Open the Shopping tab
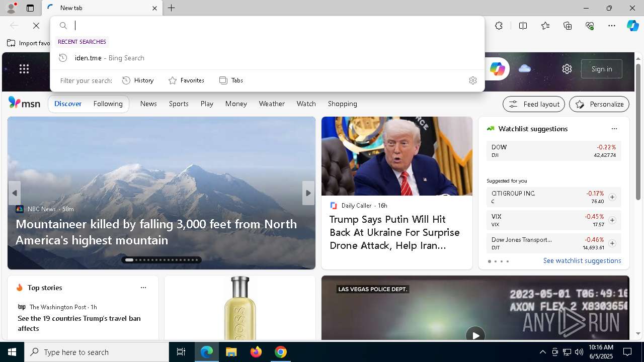The width and height of the screenshot is (644, 362). pos(342,104)
